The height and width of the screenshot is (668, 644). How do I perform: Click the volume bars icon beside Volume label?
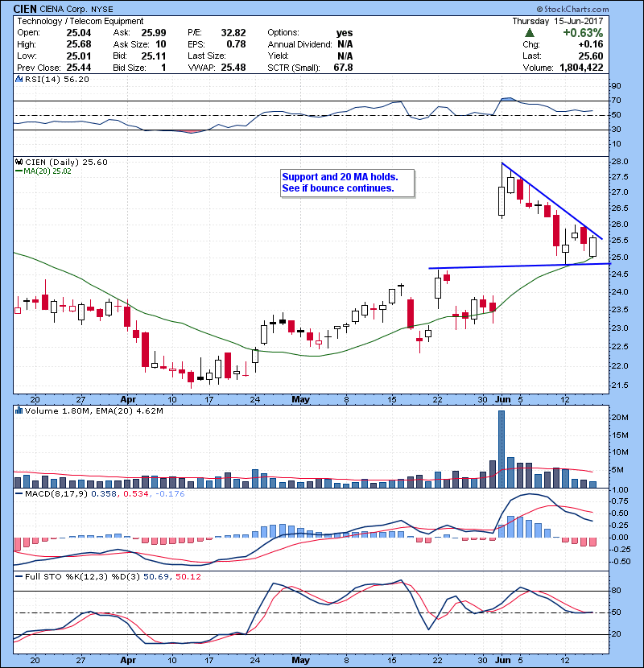point(19,410)
